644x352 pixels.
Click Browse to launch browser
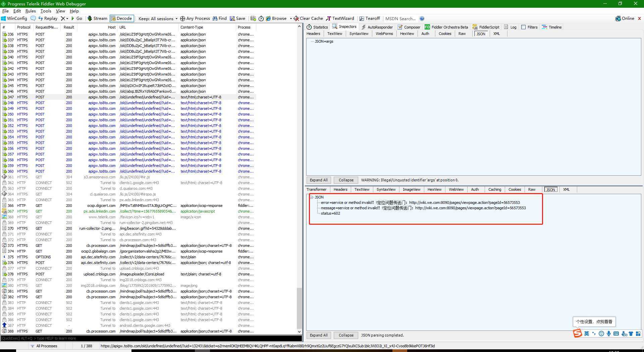[x=276, y=18]
